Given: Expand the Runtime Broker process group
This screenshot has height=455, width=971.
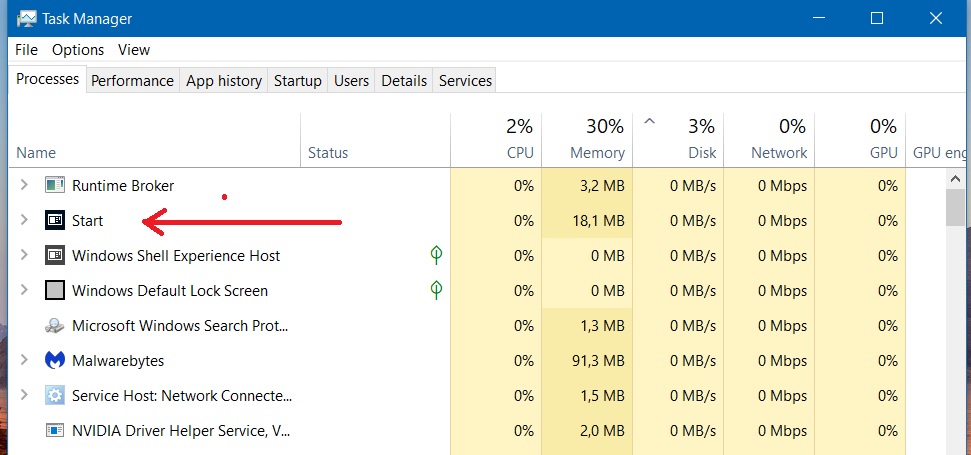Looking at the screenshot, I should tap(24, 184).
